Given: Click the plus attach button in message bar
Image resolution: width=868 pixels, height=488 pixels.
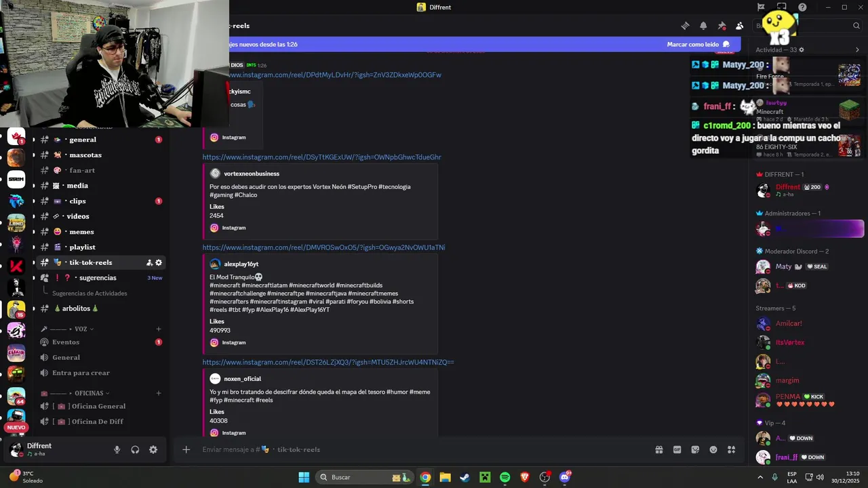Looking at the screenshot, I should 186,449.
